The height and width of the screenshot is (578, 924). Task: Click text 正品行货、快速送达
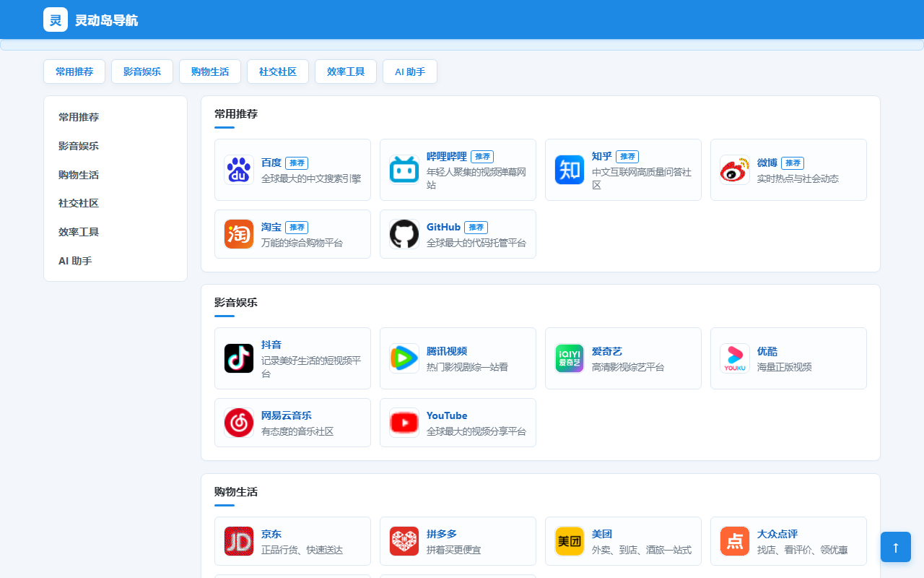tap(302, 550)
